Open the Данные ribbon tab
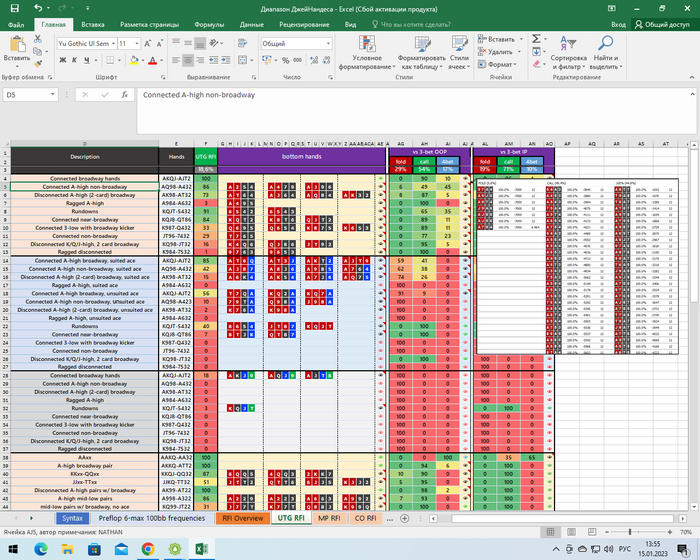 pyautogui.click(x=251, y=25)
